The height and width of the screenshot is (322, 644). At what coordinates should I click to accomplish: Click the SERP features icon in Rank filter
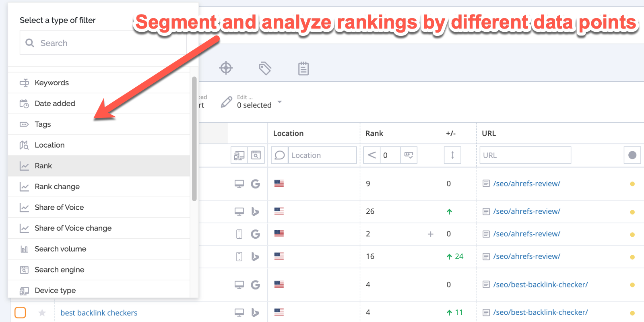(409, 155)
